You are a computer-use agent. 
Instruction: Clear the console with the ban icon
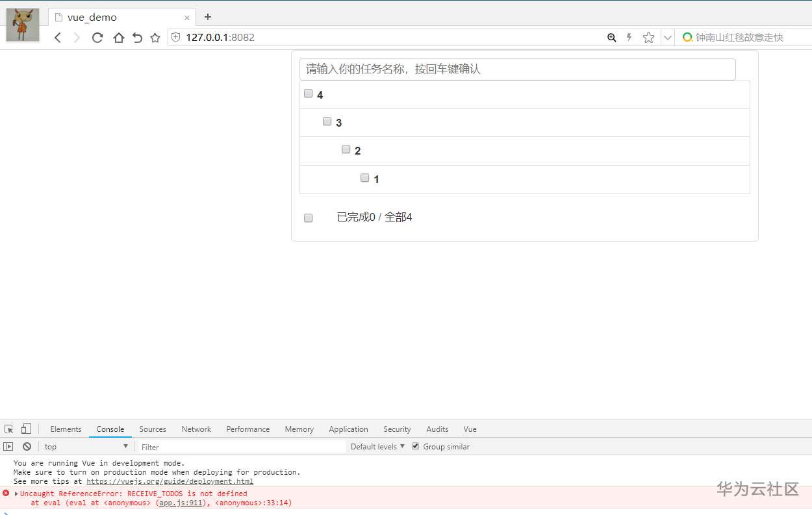point(27,446)
